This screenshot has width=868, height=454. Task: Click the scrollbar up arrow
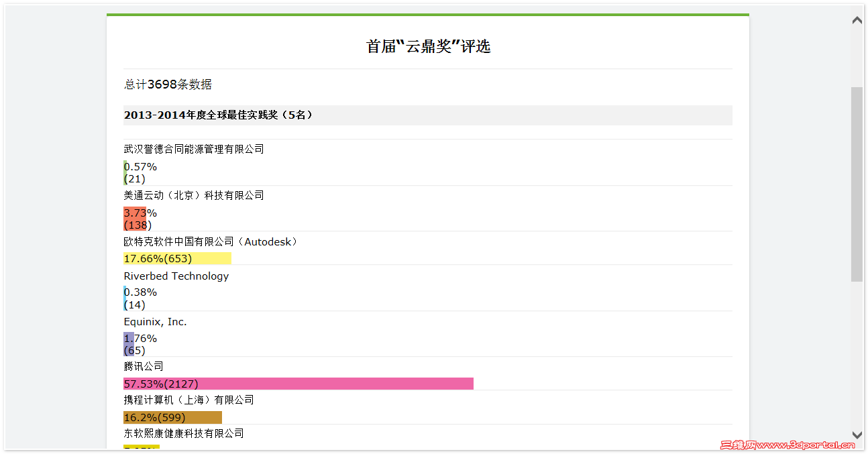857,20
